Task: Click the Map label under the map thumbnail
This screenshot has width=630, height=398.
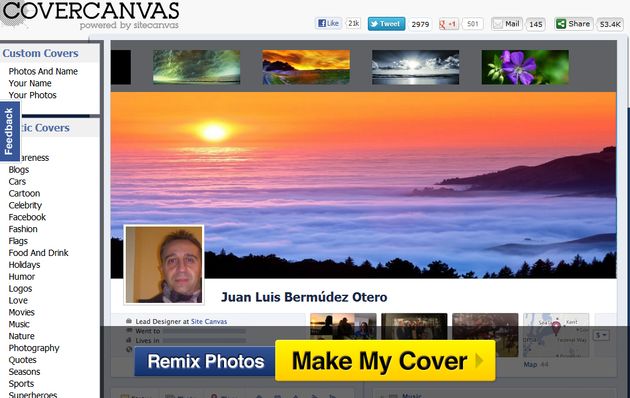Action: point(530,365)
